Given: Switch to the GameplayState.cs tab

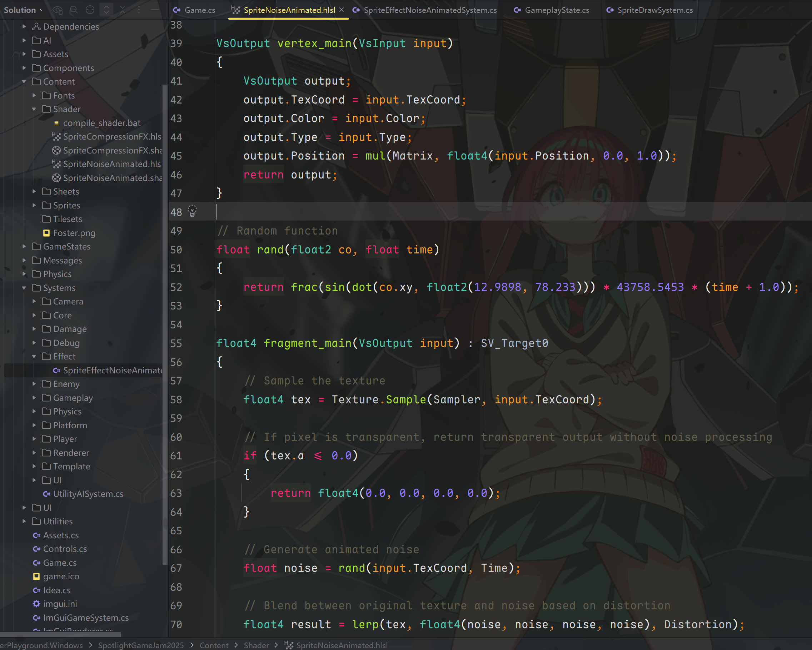Looking at the screenshot, I should tap(557, 10).
